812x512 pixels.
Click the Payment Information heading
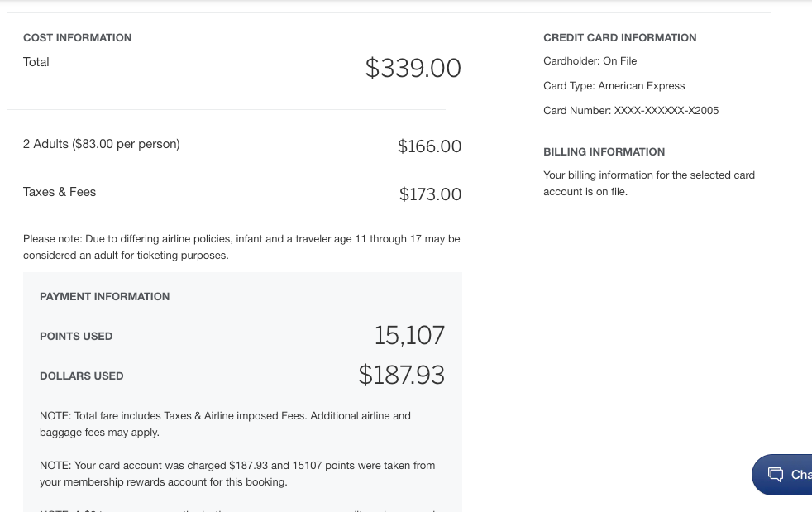coord(104,297)
